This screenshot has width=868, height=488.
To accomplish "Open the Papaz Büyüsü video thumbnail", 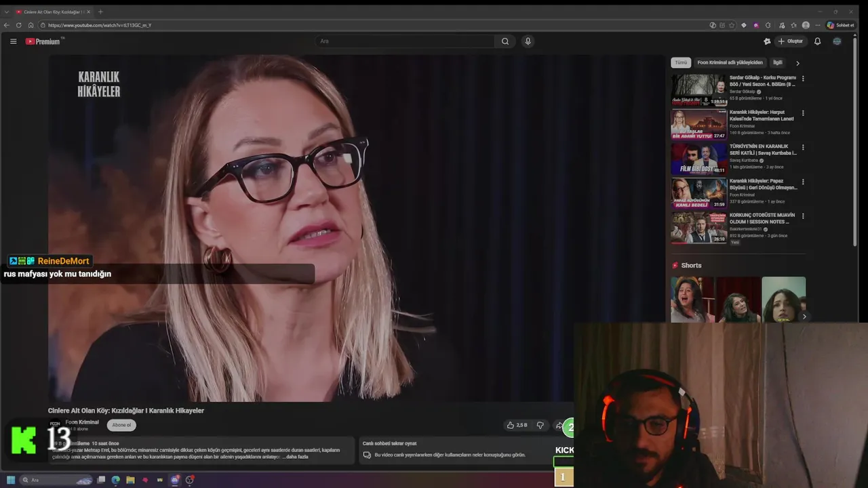I will [698, 193].
